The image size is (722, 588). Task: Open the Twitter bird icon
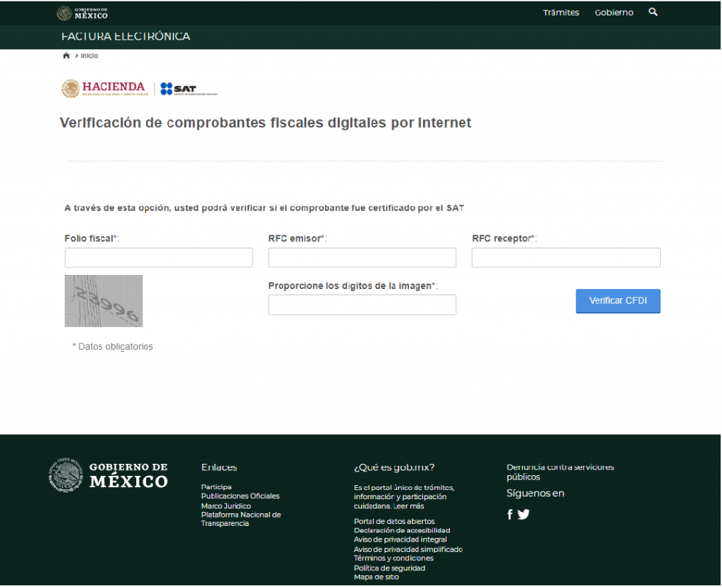pos(523,514)
